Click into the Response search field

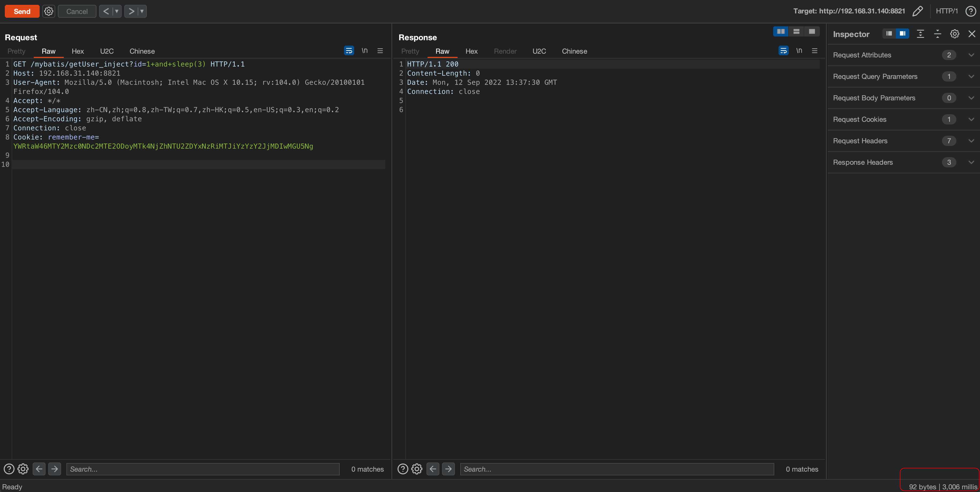[x=616, y=469]
